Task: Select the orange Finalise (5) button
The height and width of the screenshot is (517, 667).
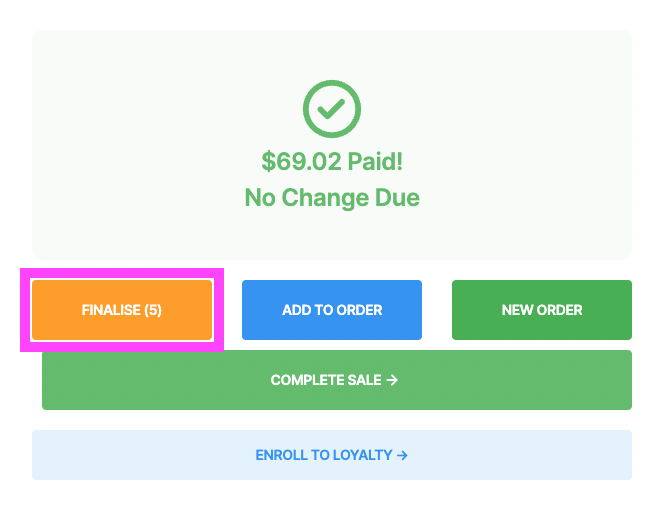Action: click(x=122, y=310)
